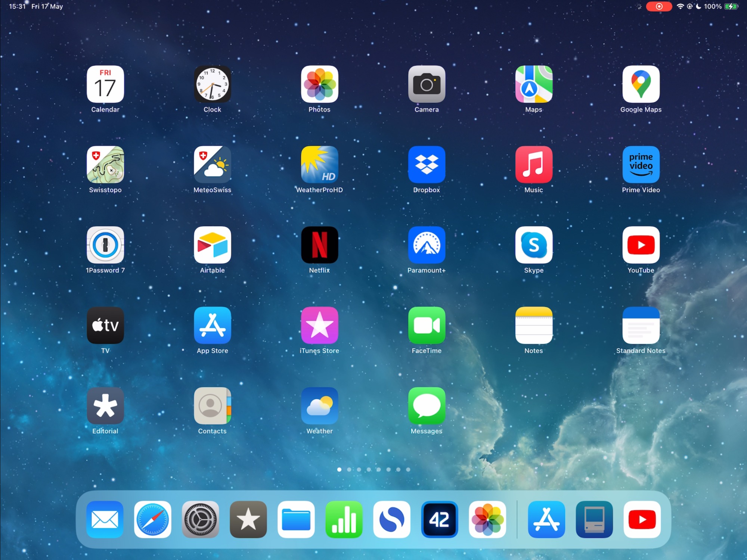Go to the second home screen page dot
Screen dimensions: 747x560
coord(349,470)
